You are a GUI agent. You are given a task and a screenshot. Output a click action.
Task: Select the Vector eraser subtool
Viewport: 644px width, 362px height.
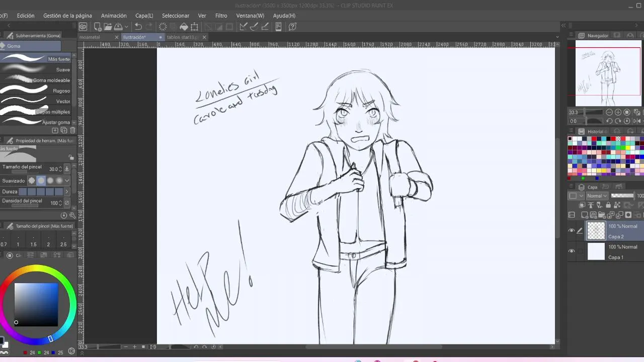click(36, 101)
